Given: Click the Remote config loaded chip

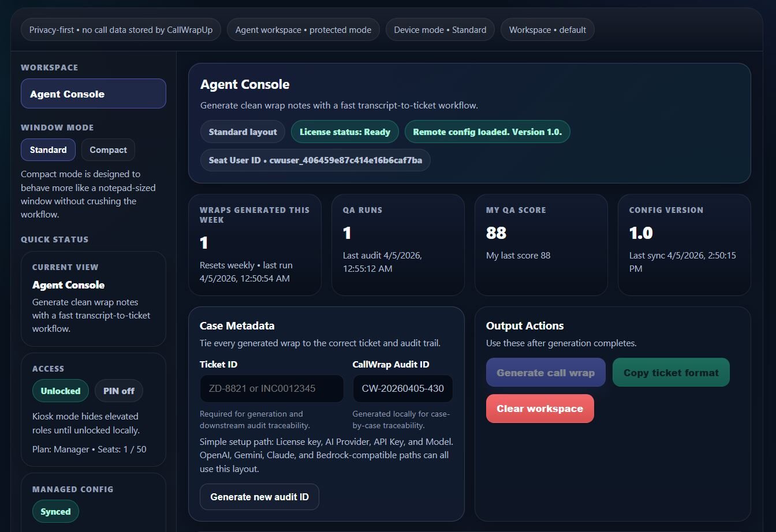Looking at the screenshot, I should click(x=487, y=132).
